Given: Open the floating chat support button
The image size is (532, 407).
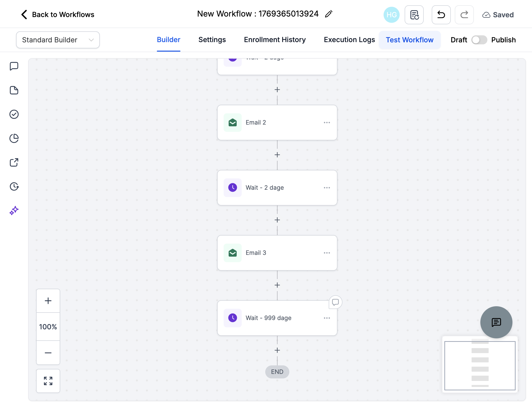Looking at the screenshot, I should pos(496,322).
